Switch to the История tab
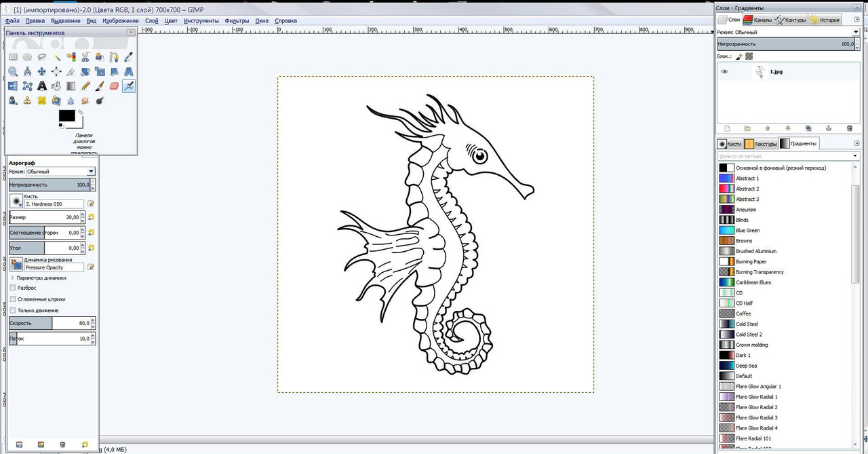Image resolution: width=868 pixels, height=454 pixels. pyautogui.click(x=825, y=20)
